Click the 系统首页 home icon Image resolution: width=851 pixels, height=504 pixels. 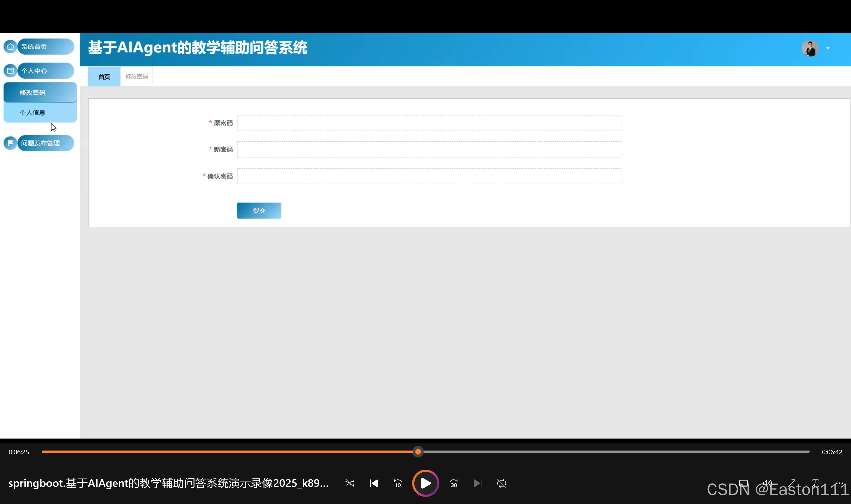[x=10, y=47]
